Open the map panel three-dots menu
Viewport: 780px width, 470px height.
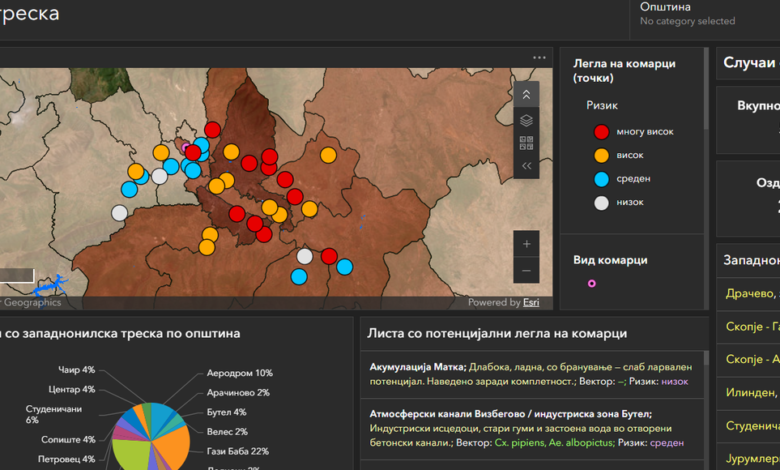539,58
